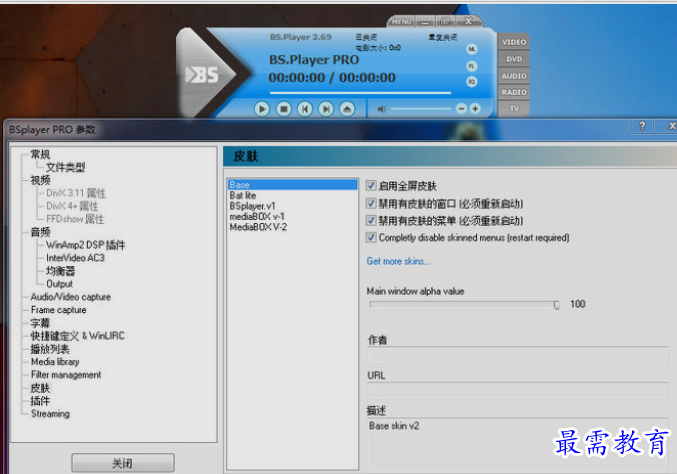The height and width of the screenshot is (474, 677).
Task: Select DivX 3.11 属性 tree entry
Action: point(76,193)
